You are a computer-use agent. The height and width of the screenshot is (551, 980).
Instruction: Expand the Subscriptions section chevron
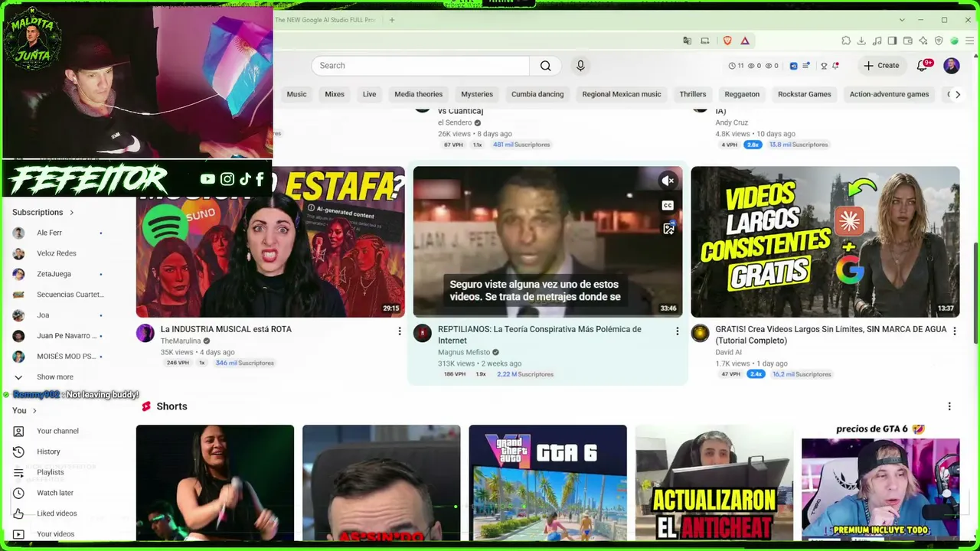[72, 212]
